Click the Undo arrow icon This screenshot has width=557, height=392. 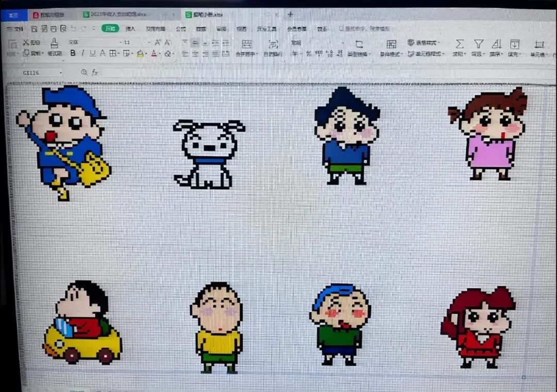pyautogui.click(x=73, y=28)
